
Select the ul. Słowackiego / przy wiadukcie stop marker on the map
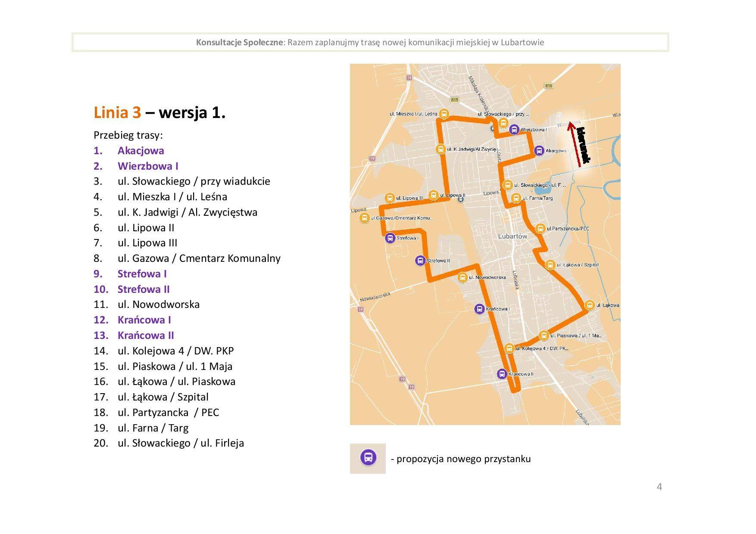click(503, 123)
